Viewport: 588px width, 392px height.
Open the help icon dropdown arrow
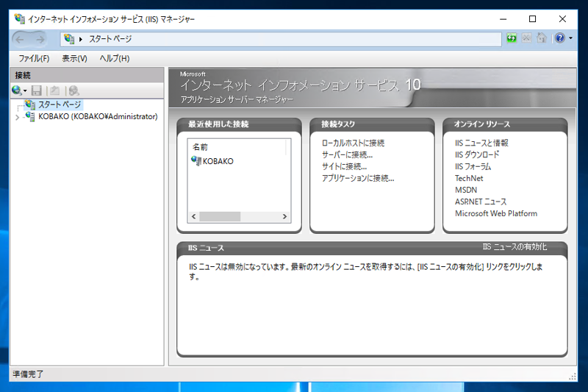click(570, 38)
